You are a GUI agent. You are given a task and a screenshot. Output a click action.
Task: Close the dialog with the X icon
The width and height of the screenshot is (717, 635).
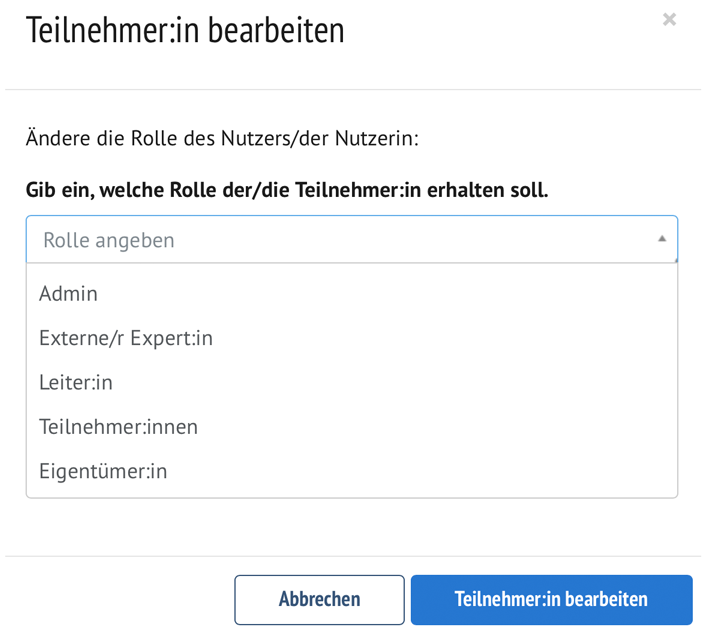click(669, 19)
